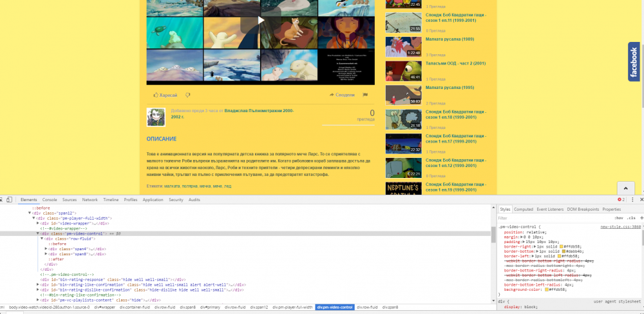This screenshot has height=314, width=644.
Task: Select div#primary in the breadcrumb bar
Action: tap(211, 308)
